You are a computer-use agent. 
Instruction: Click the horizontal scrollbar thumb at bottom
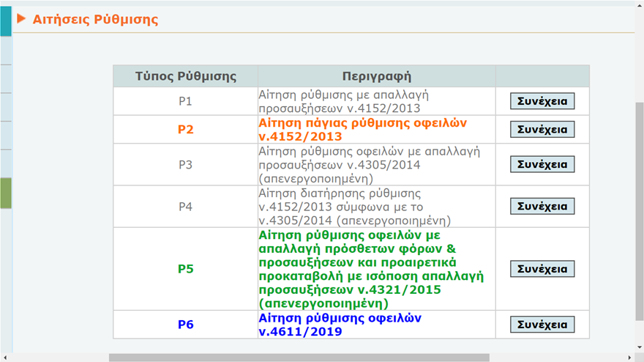(x=299, y=358)
